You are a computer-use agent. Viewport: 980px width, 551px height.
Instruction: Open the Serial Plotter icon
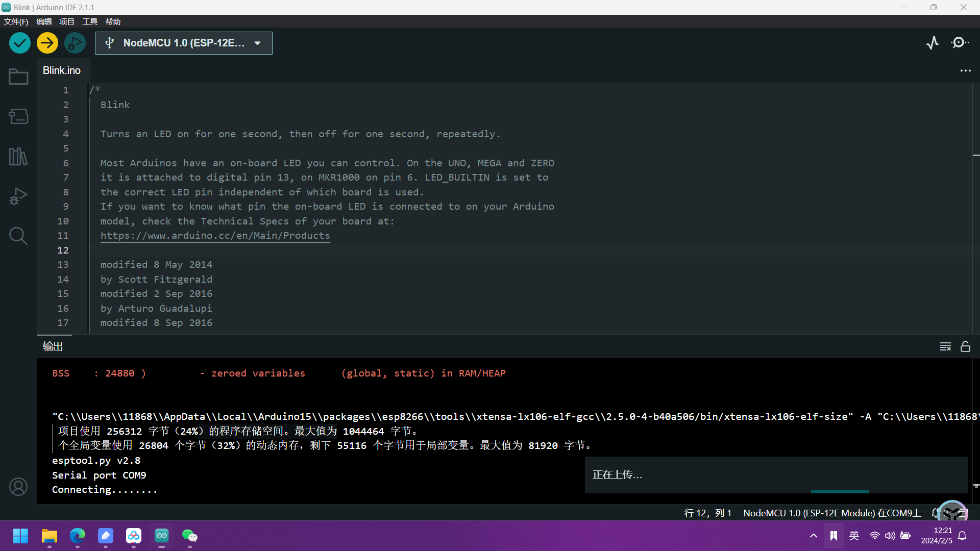933,43
